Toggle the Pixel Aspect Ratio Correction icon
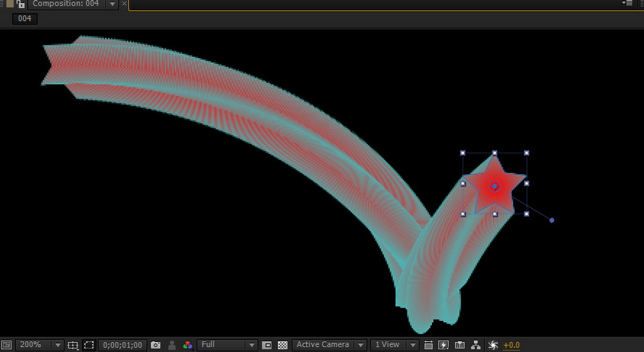 pyautogui.click(x=428, y=345)
